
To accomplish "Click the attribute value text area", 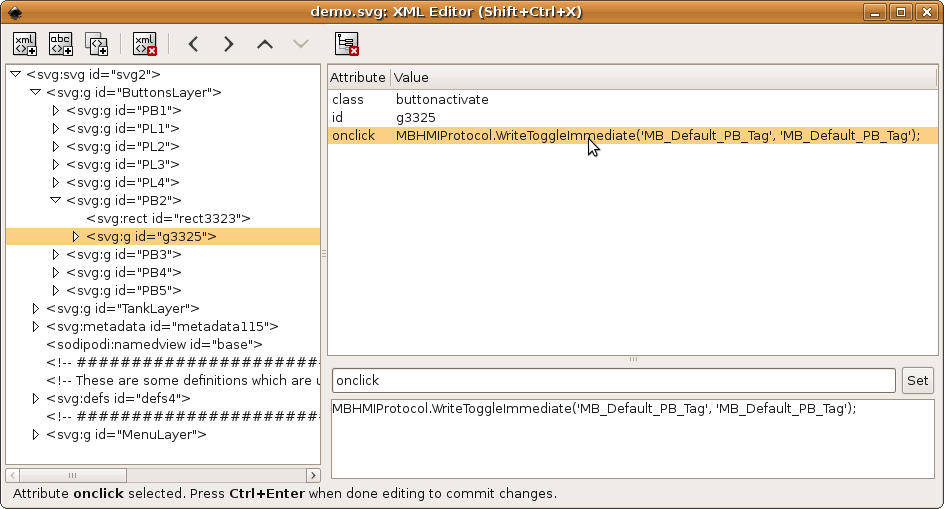I will (x=633, y=439).
